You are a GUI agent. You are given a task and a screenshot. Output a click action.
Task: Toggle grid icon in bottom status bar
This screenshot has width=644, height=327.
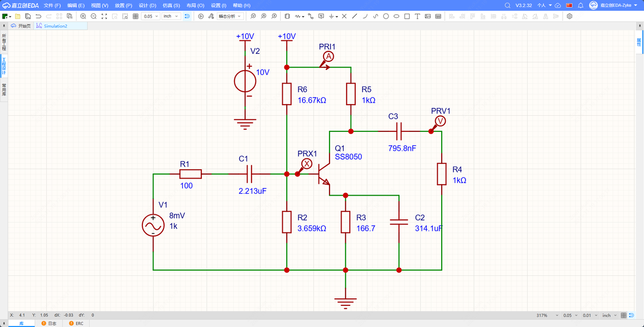(623, 315)
